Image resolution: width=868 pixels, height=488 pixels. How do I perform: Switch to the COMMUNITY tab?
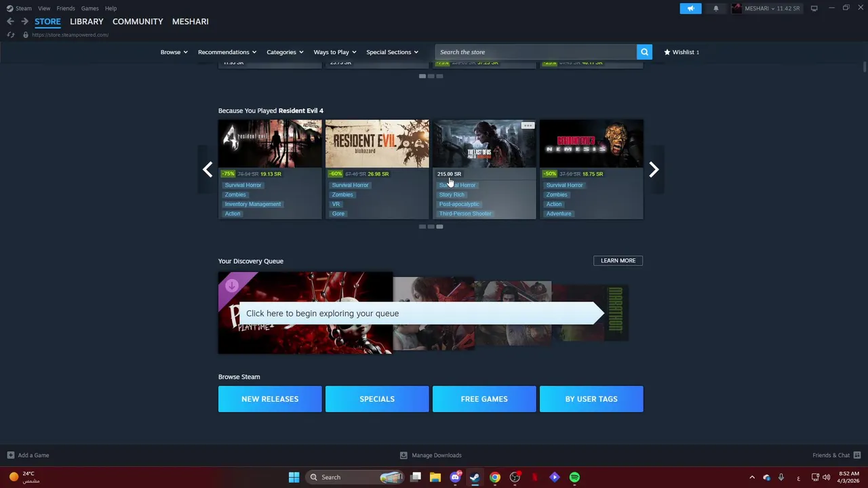click(138, 22)
